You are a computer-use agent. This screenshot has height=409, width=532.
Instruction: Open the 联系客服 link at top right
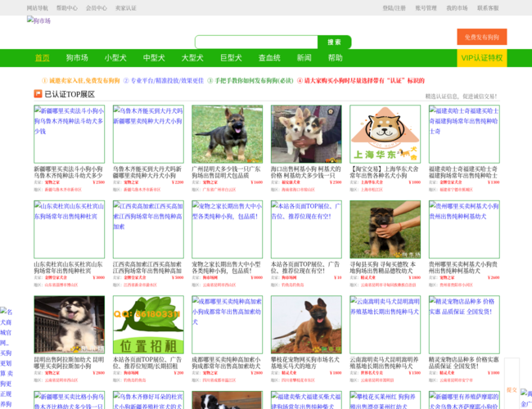tap(488, 8)
